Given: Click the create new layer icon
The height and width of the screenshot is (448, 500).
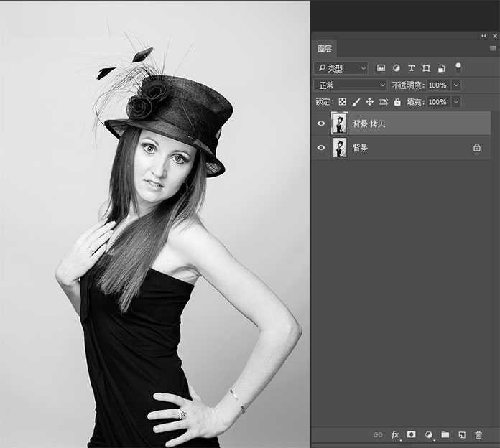Looking at the screenshot, I should click(x=462, y=434).
